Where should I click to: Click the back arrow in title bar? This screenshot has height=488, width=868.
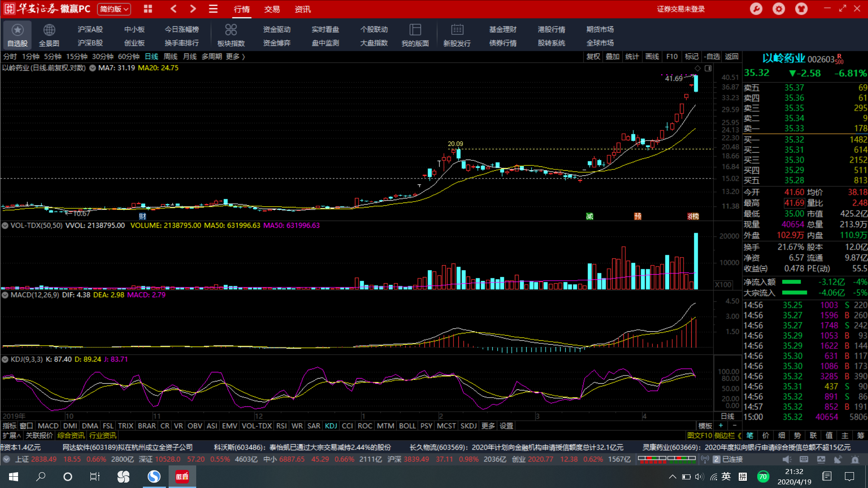point(174,9)
